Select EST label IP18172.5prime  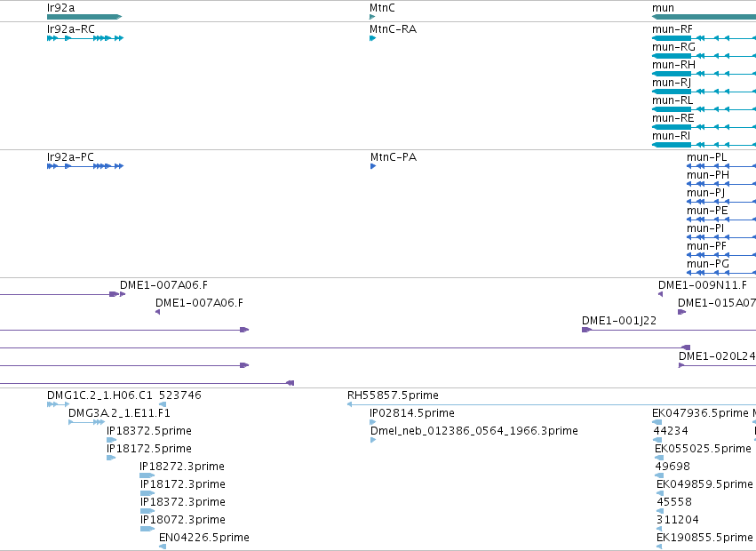tap(149, 449)
